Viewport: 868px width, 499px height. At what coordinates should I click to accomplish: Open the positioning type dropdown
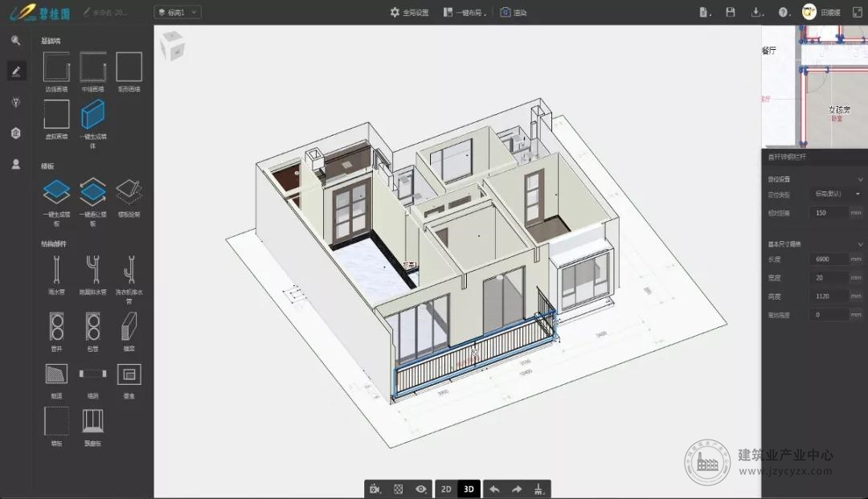[x=837, y=194]
